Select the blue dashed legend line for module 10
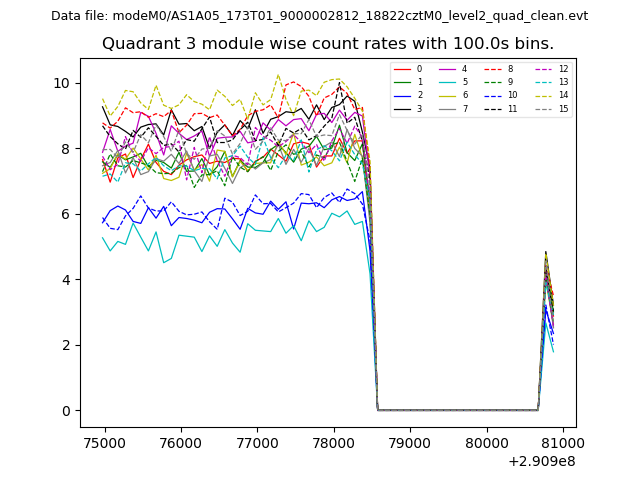This screenshot has height=480, width=640. coord(492,95)
